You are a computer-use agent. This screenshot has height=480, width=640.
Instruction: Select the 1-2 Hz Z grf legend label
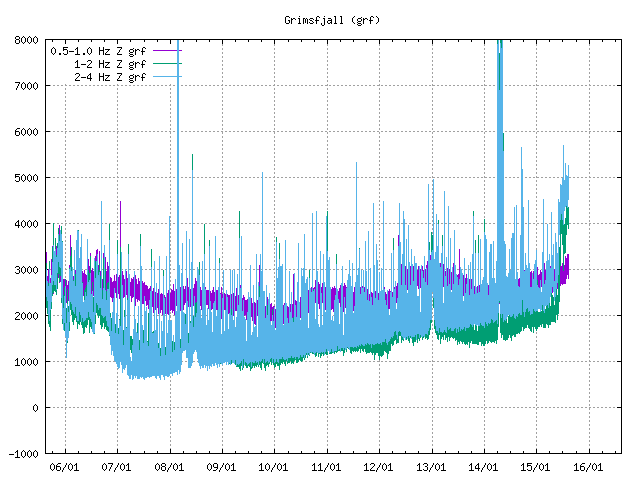(110, 64)
